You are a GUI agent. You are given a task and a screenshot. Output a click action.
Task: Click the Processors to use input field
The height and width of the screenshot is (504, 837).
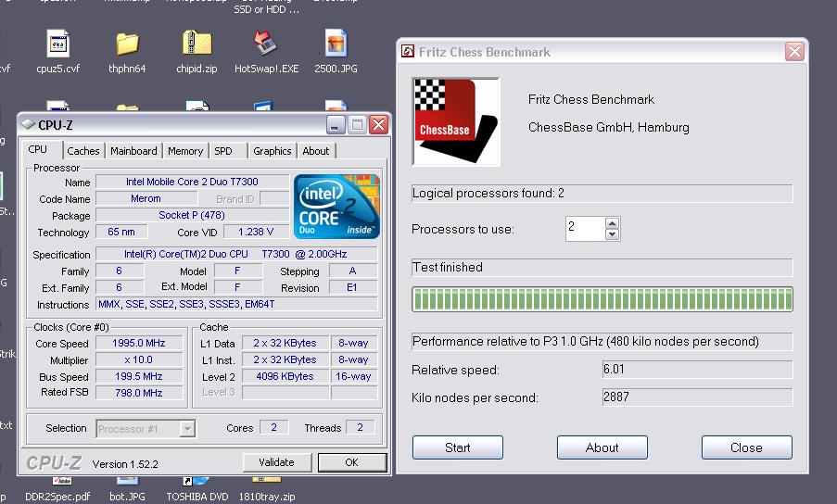[x=586, y=229]
